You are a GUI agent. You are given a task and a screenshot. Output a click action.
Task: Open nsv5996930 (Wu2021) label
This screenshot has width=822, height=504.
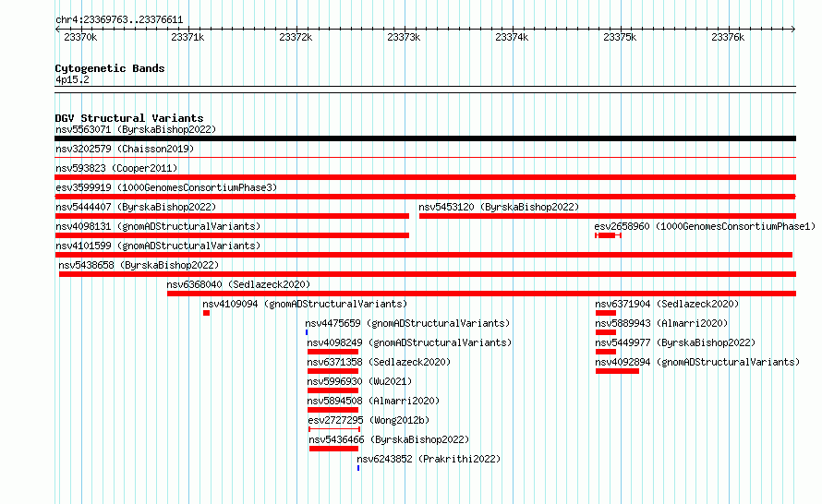(x=359, y=381)
